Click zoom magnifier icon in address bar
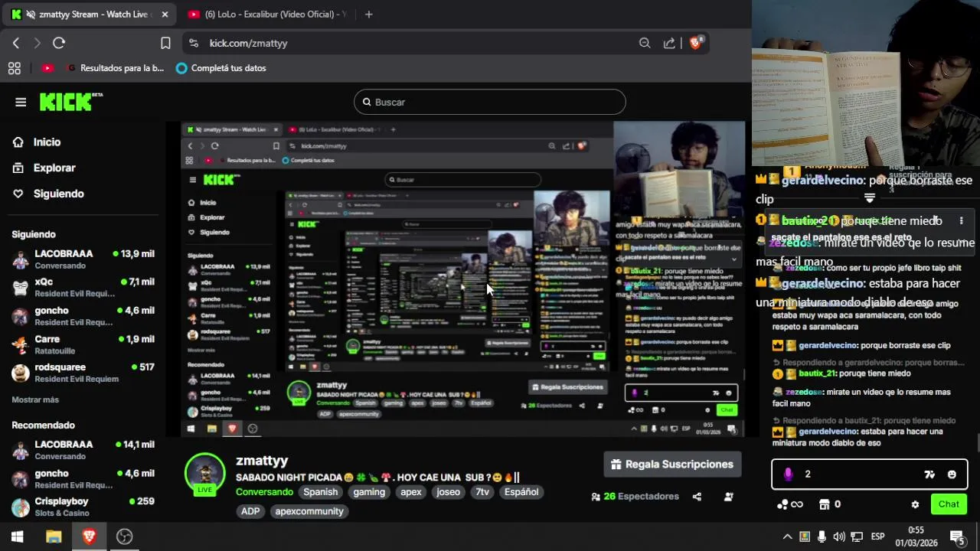Viewport: 980px width, 551px height. coord(645,44)
